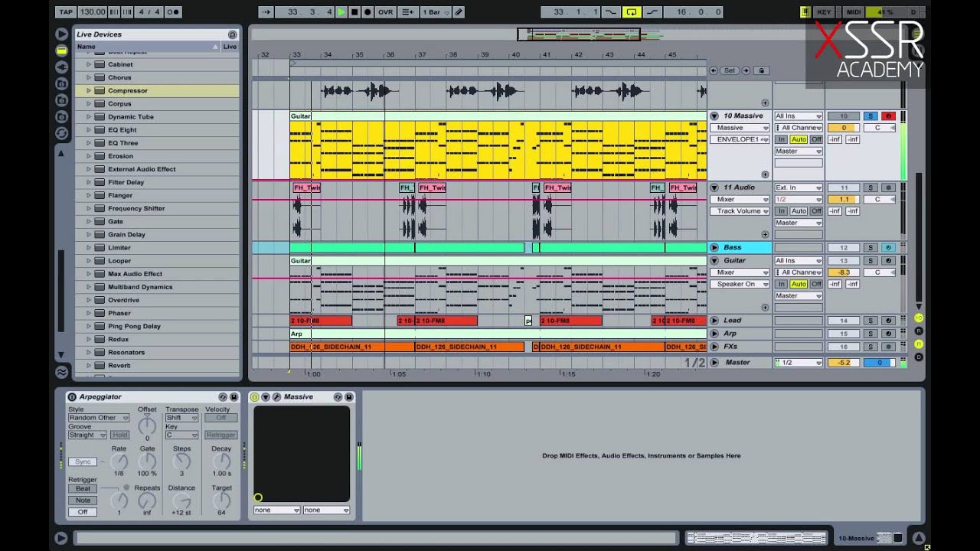The width and height of the screenshot is (980, 551).
Task: Select Ping Pong Delay in browser
Action: point(134,326)
